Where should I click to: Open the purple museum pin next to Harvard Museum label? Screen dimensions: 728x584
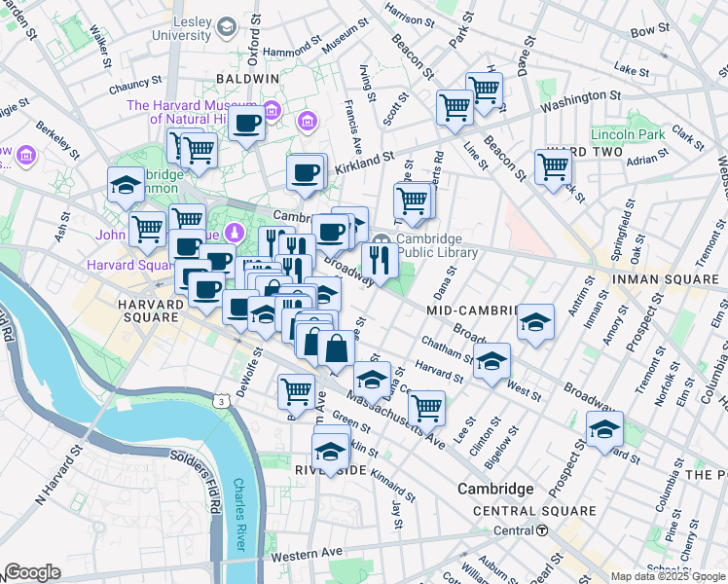coord(273,111)
